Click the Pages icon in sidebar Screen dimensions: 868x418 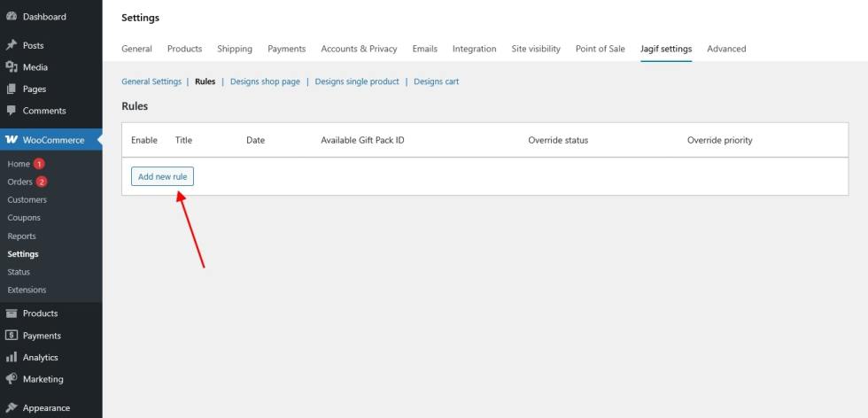coord(12,89)
